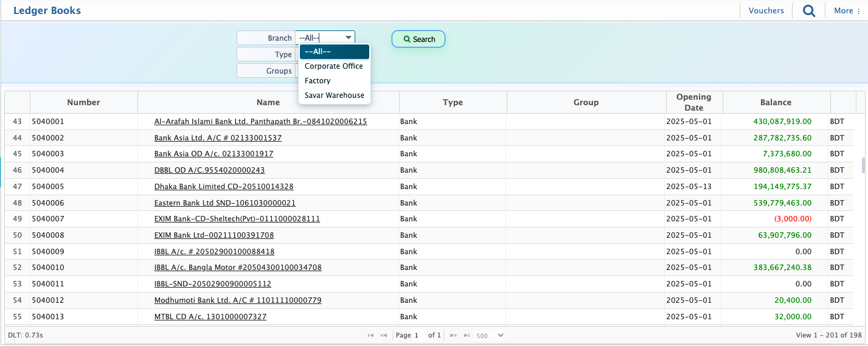
Task: Go to the previous page using the pager icon
Action: pyautogui.click(x=384, y=336)
